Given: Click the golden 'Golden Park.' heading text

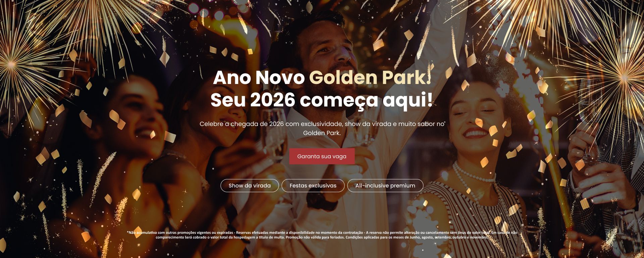Looking at the screenshot, I should (370, 77).
